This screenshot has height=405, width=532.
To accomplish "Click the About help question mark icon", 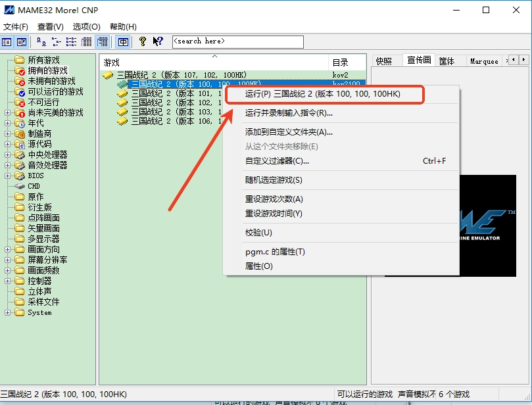I will [x=142, y=42].
